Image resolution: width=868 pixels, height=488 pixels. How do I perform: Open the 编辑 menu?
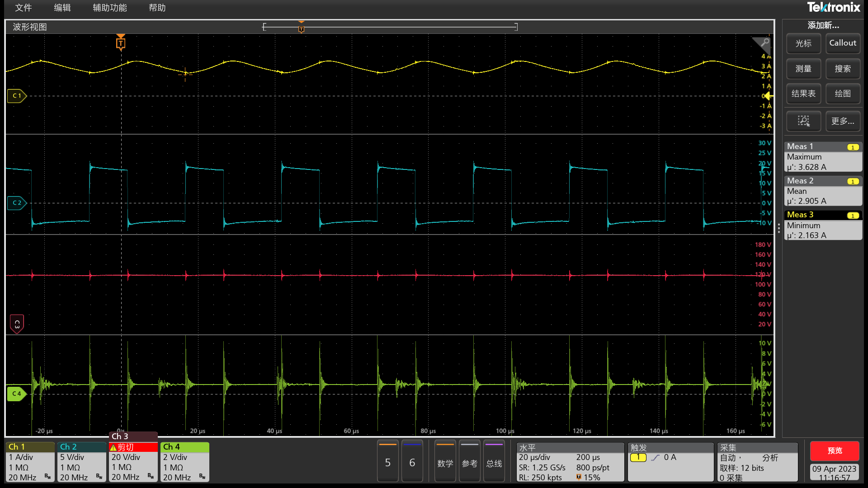[x=62, y=8]
